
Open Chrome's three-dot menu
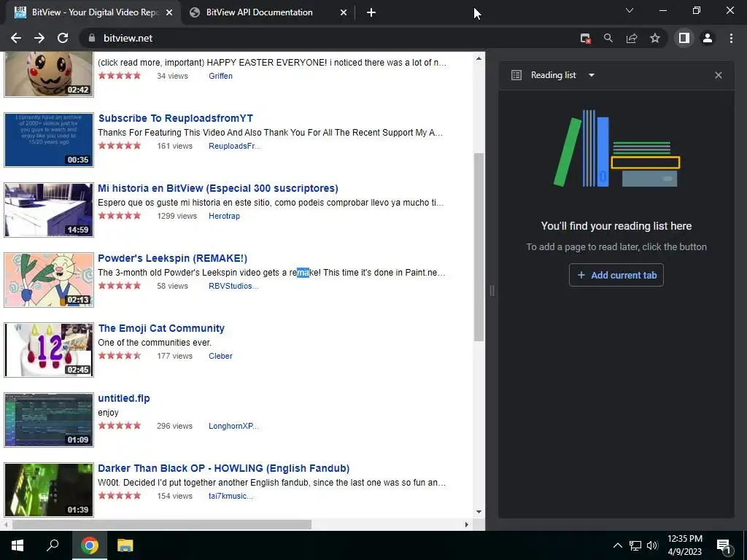click(x=731, y=38)
